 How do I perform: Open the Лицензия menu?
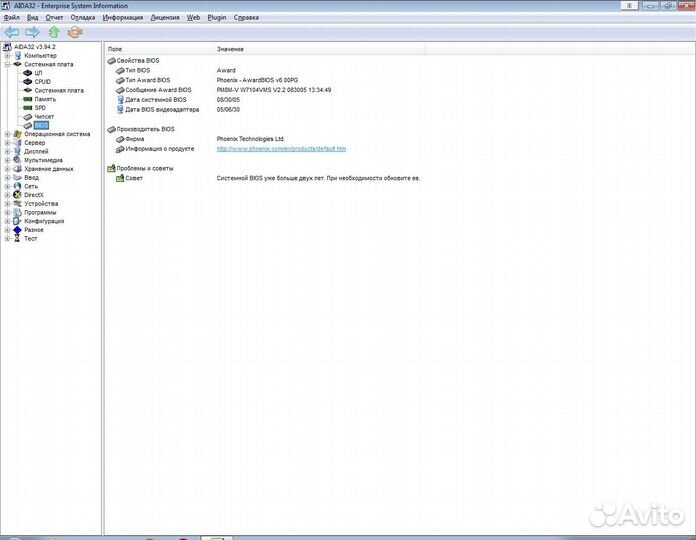pos(165,17)
